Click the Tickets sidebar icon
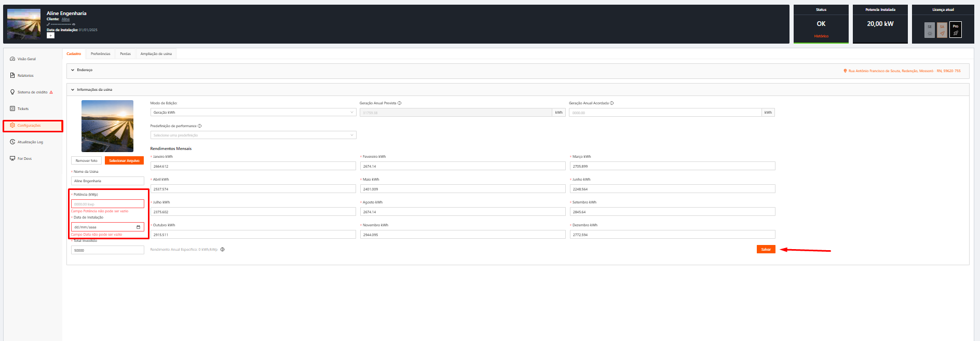The height and width of the screenshot is (341, 980). [12, 108]
